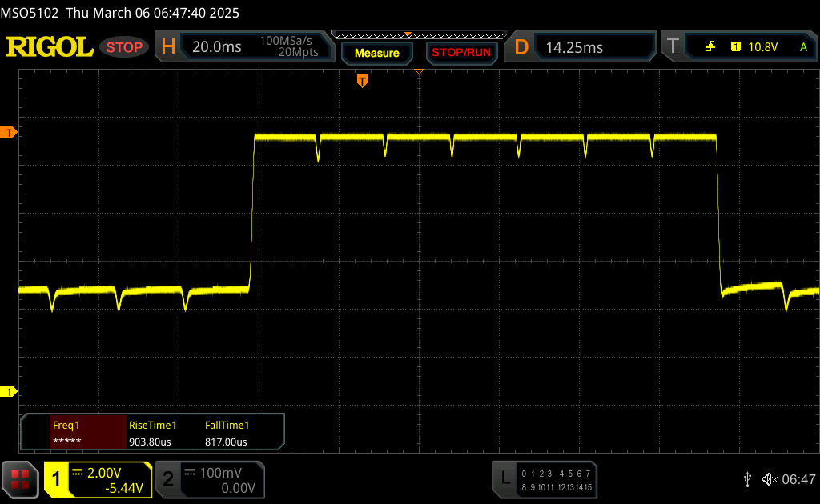Click the RIGOL logo
The height and width of the screenshot is (504, 820).
[x=50, y=47]
